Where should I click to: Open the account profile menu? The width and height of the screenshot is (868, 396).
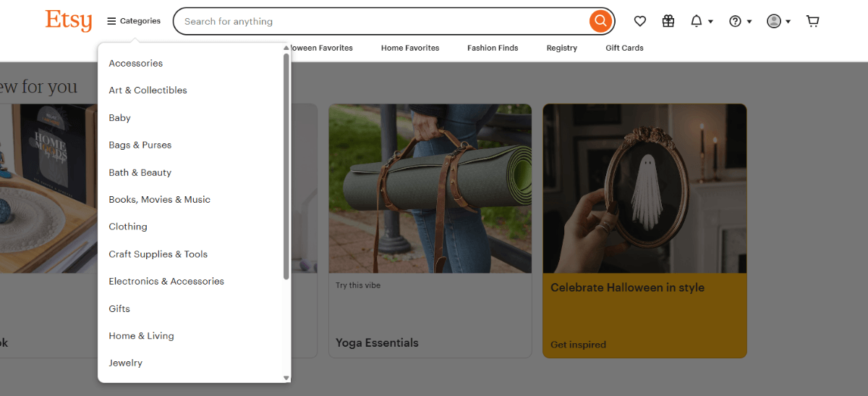(x=779, y=21)
